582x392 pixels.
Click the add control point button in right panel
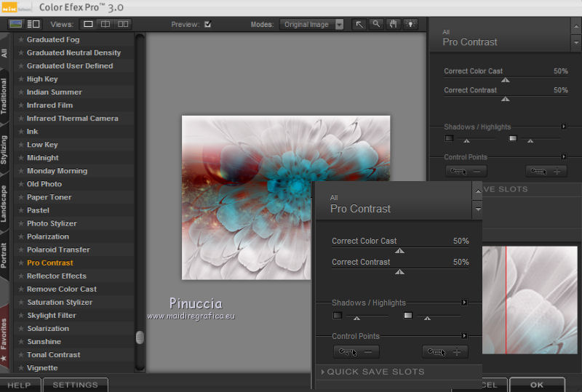[546, 171]
